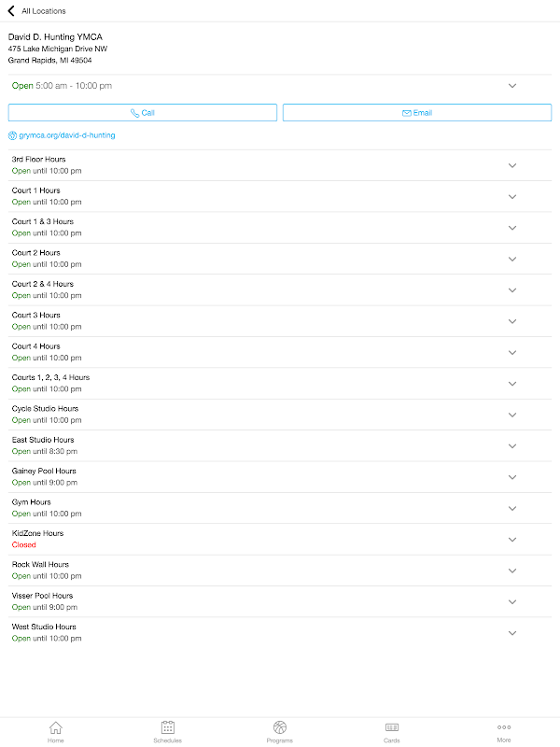560x747 pixels.
Task: Open the More dots icon
Action: [504, 727]
